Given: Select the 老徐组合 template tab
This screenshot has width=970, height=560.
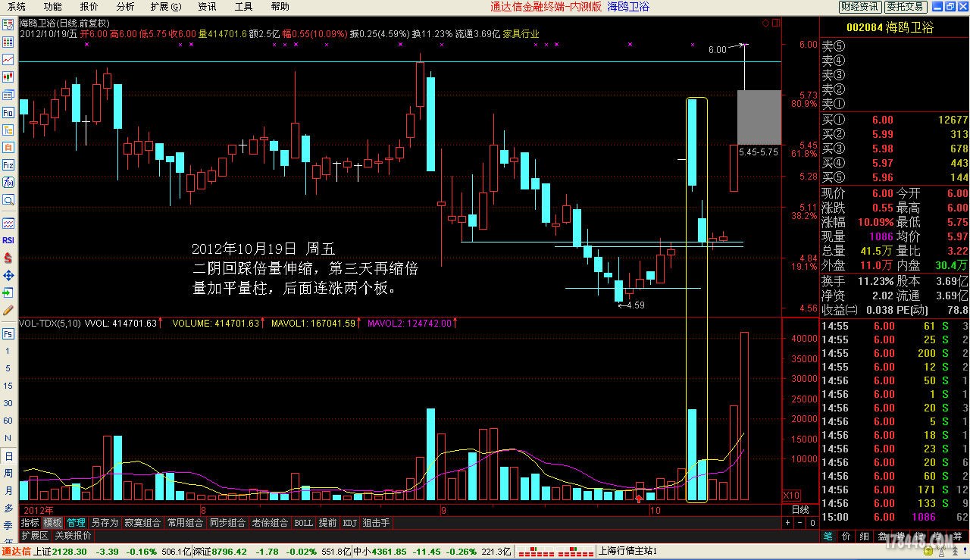Looking at the screenshot, I should (270, 523).
